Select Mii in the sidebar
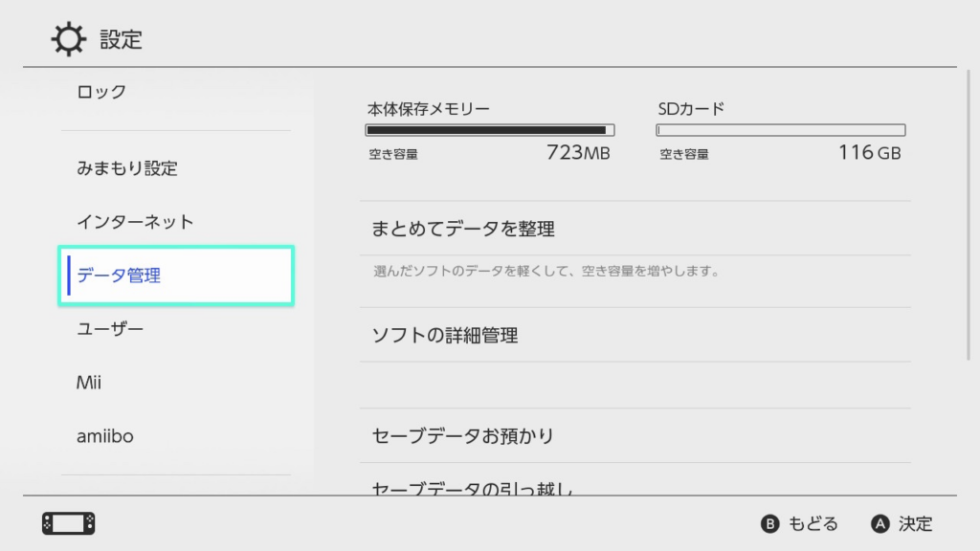Image resolution: width=980 pixels, height=551 pixels. 89,383
